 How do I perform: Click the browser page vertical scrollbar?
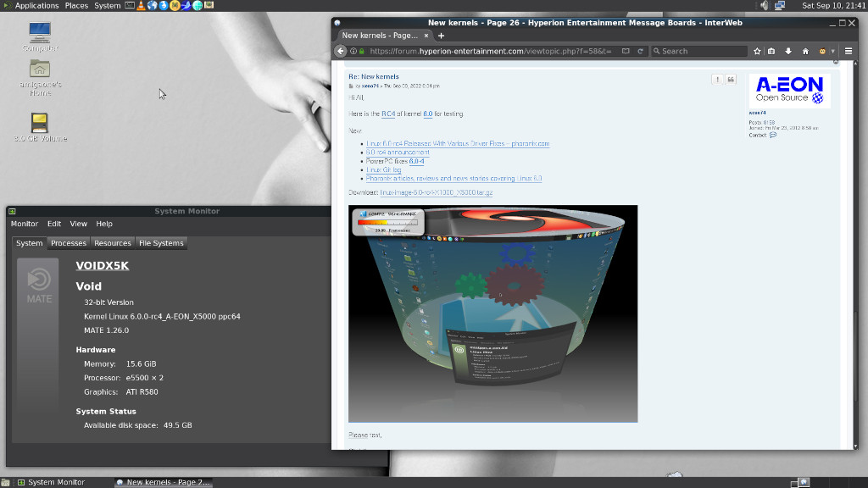855,254
